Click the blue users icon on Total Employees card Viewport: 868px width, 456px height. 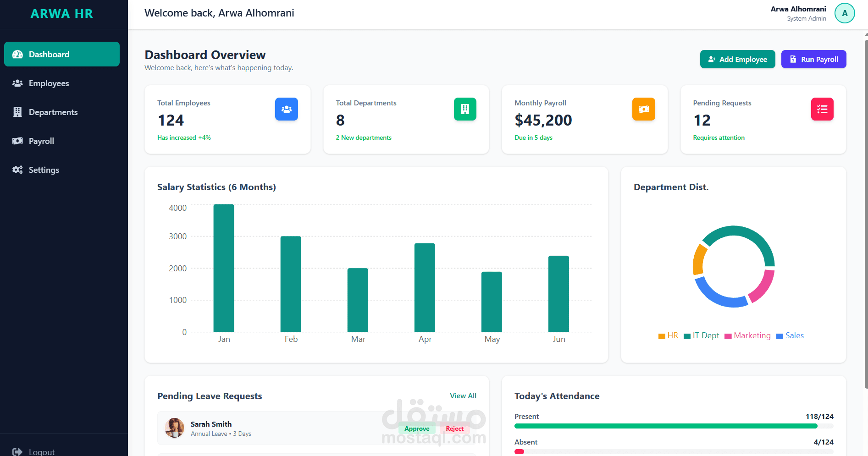point(286,109)
